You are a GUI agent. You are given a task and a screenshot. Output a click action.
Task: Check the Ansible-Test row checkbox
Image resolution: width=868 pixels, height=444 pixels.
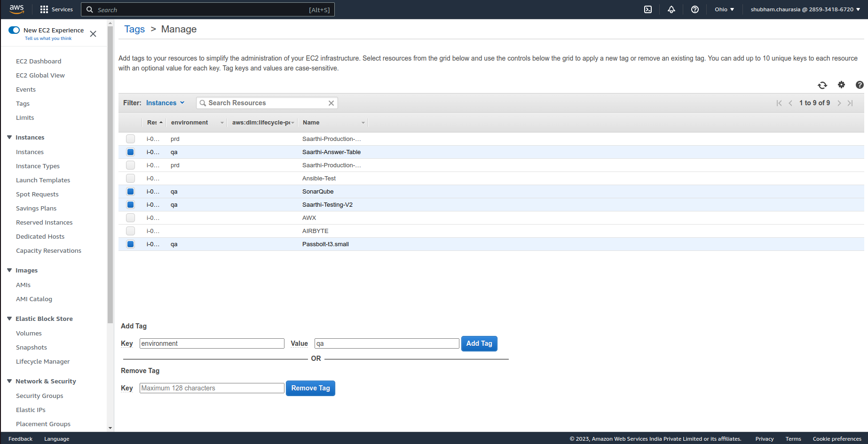[130, 178]
